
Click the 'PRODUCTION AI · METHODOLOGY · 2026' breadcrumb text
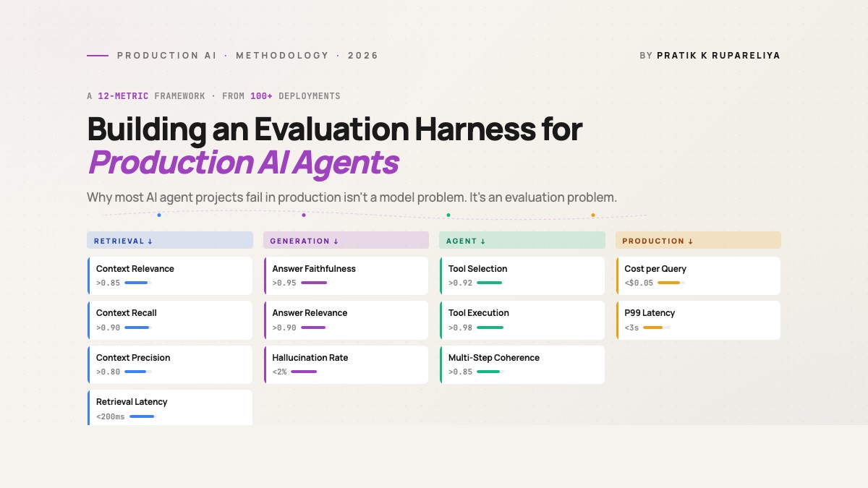point(247,56)
